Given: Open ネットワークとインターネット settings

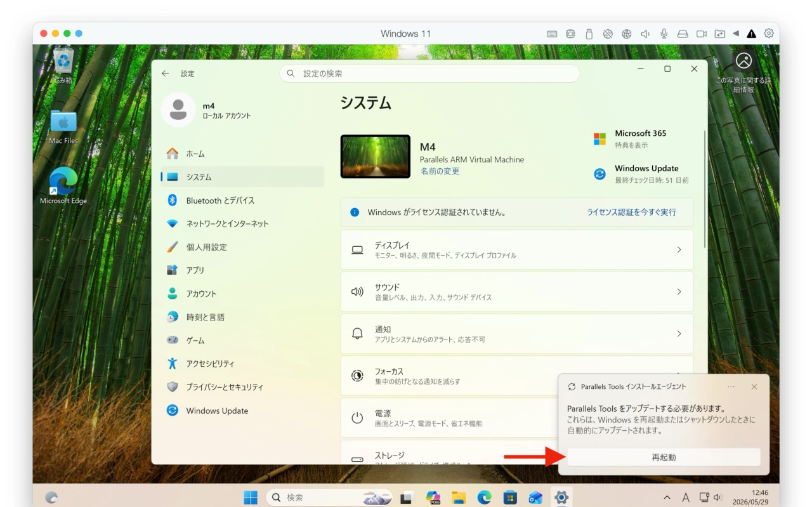Looking at the screenshot, I should click(x=242, y=224).
